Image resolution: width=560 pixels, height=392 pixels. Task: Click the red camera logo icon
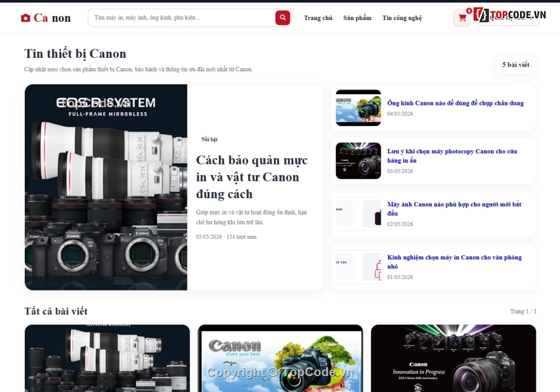point(25,18)
